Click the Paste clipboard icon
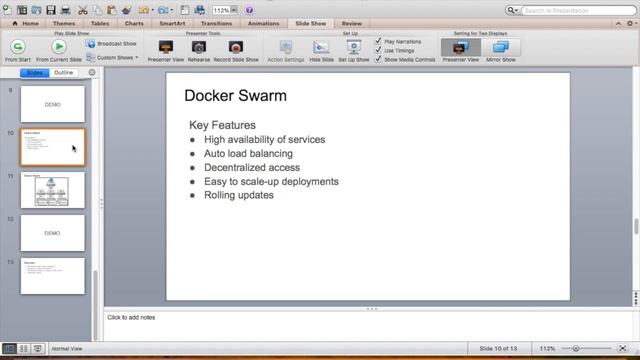This screenshot has width=640, height=360. 111,10
